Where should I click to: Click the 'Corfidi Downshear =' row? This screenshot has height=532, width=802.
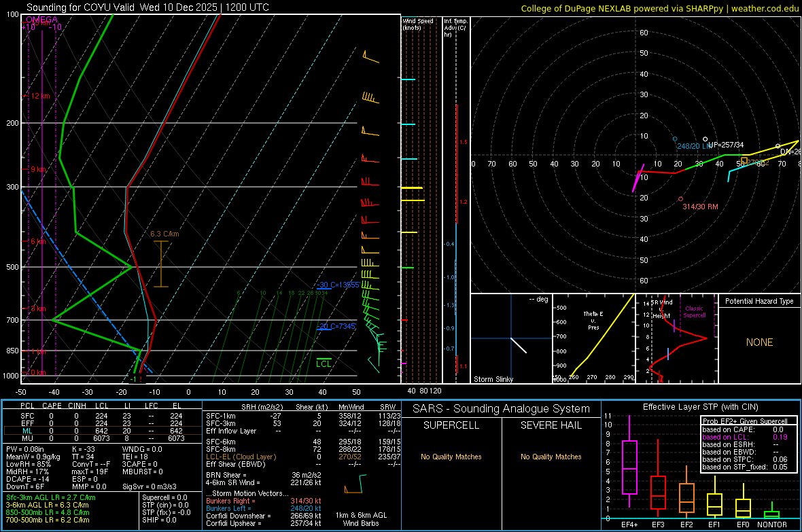tap(264, 516)
